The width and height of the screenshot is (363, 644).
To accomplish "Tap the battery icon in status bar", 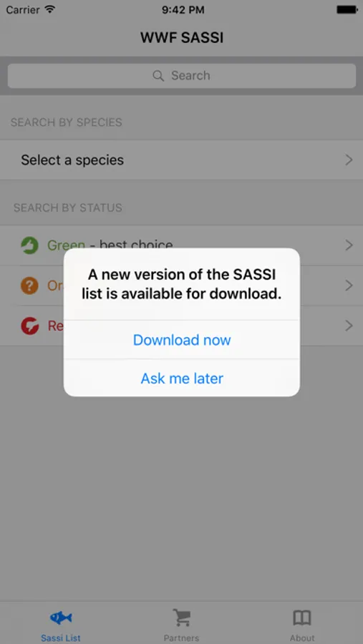I will (347, 9).
